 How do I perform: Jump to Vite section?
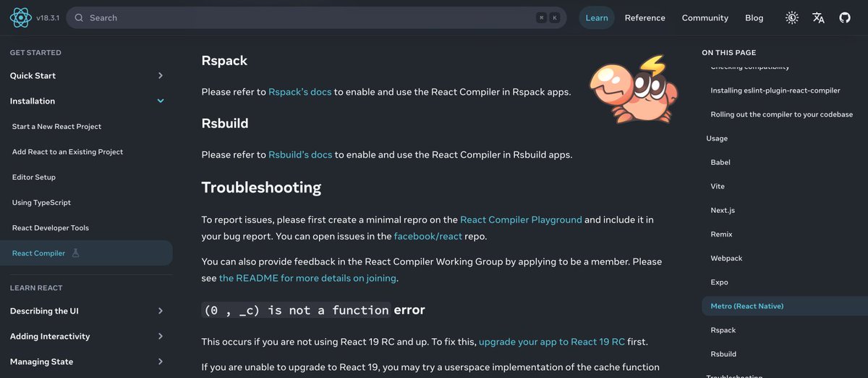(x=718, y=186)
